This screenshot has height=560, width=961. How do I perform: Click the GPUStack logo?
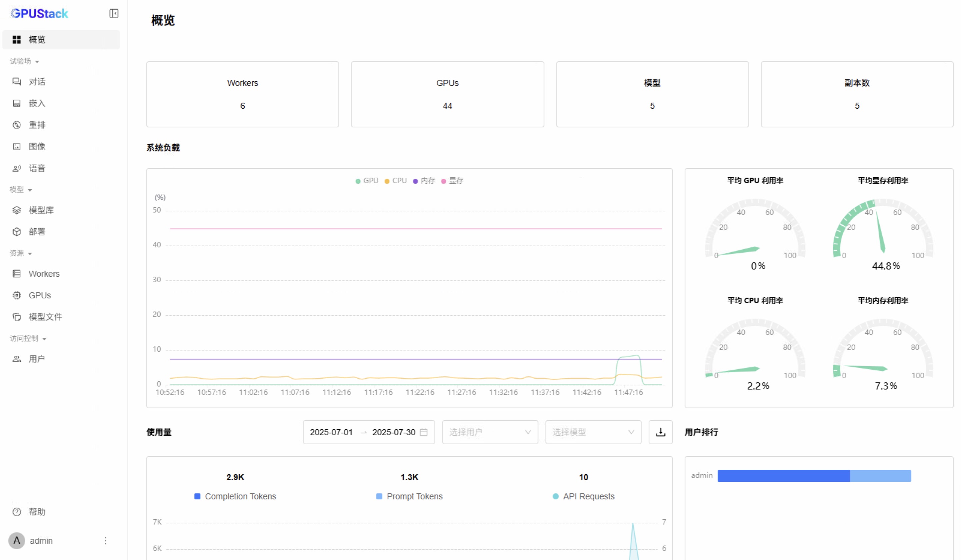tap(39, 13)
